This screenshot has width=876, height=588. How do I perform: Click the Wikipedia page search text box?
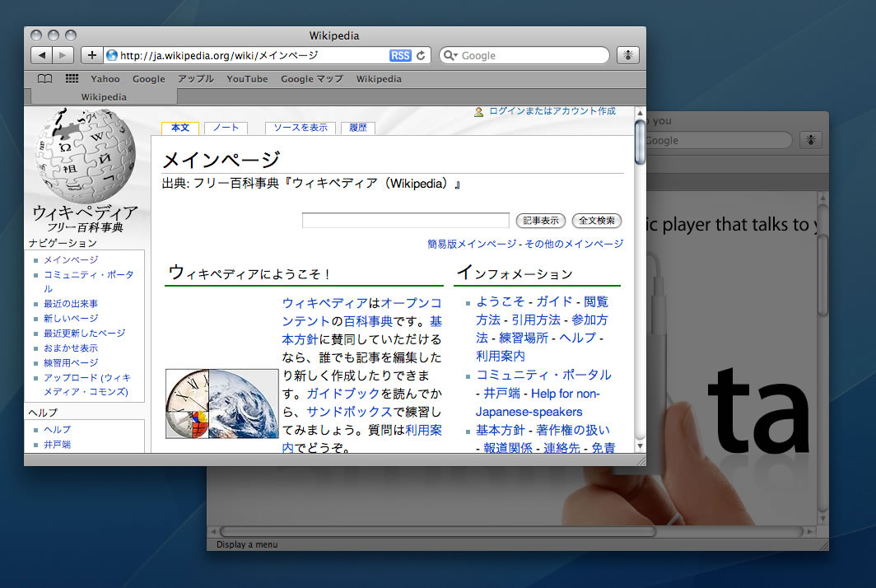pos(406,220)
